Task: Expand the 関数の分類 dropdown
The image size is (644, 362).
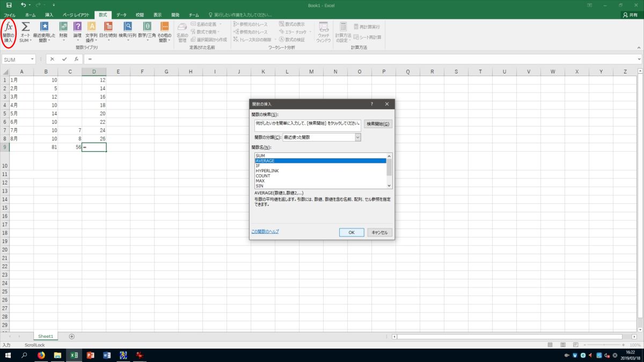Action: point(358,137)
